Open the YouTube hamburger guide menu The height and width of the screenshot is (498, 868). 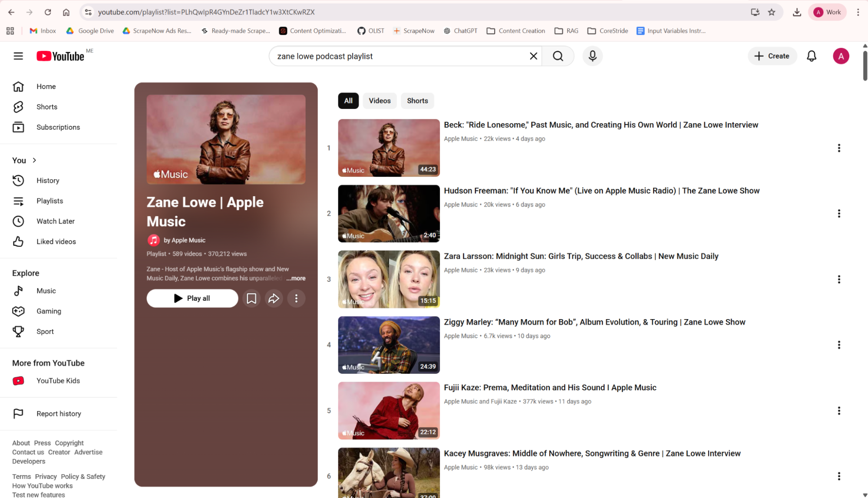(18, 56)
